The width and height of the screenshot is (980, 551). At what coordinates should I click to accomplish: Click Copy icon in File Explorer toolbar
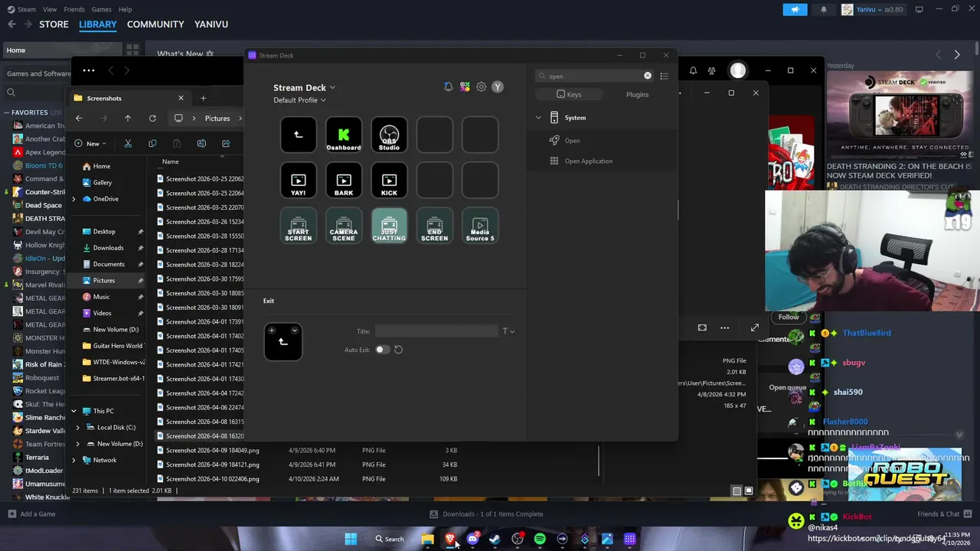(152, 143)
